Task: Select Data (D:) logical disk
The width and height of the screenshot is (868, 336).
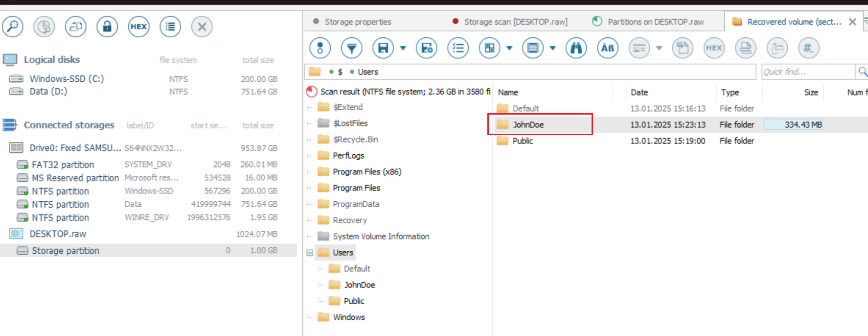Action: coord(48,92)
